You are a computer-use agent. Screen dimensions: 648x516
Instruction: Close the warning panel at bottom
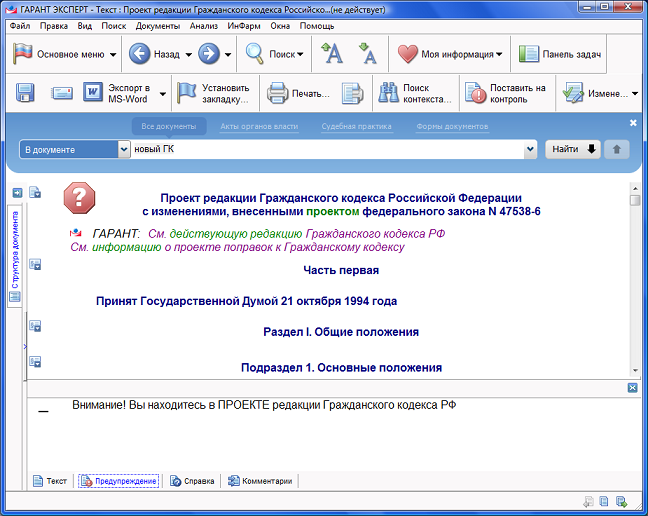pos(632,388)
